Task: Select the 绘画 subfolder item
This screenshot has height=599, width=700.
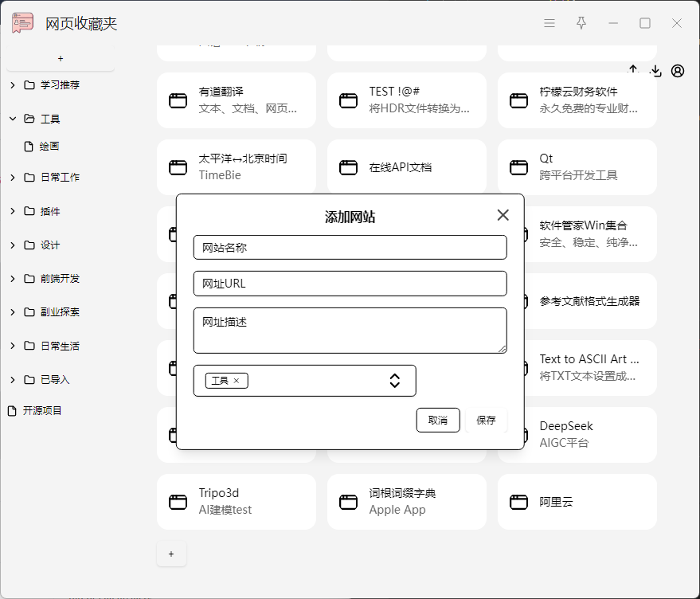Action: 49,147
